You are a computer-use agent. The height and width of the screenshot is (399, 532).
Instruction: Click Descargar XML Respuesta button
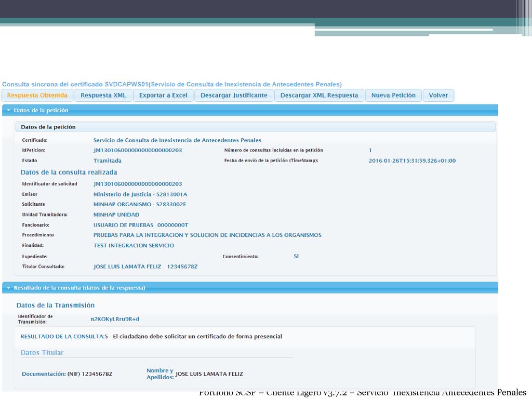(x=319, y=96)
